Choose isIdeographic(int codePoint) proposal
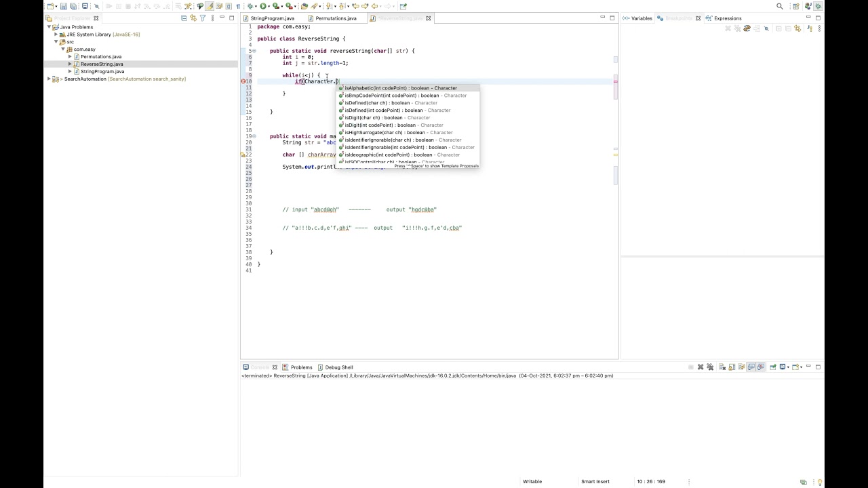This screenshot has width=868, height=488. 408,155
